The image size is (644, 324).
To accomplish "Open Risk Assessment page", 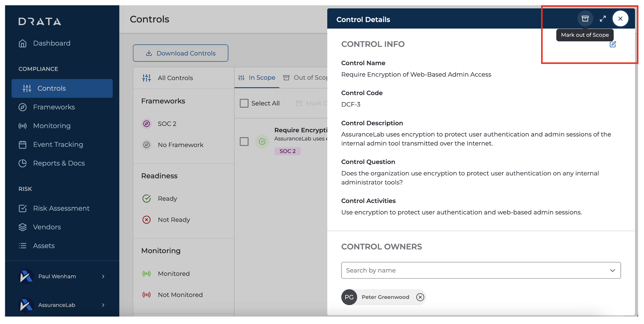I will pyautogui.click(x=61, y=208).
